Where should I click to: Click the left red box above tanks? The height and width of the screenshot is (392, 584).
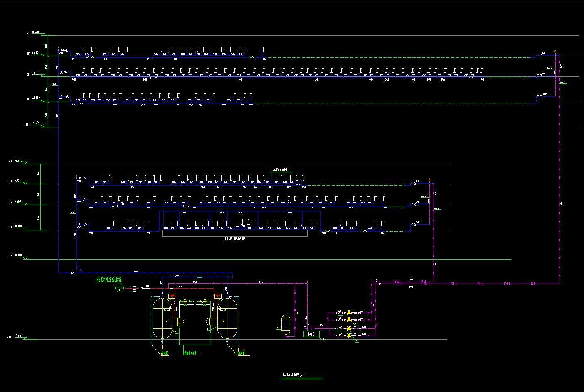(171, 296)
